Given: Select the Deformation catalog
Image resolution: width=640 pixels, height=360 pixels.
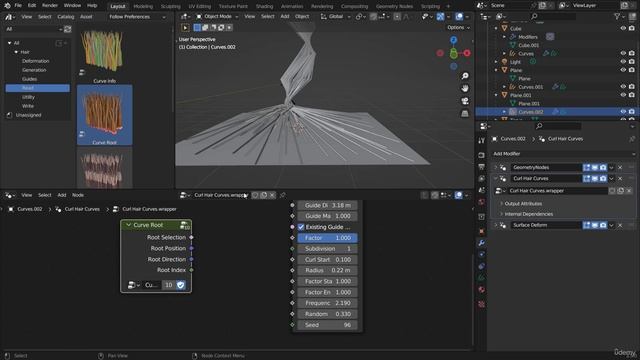Looking at the screenshot, I should 36,61.
